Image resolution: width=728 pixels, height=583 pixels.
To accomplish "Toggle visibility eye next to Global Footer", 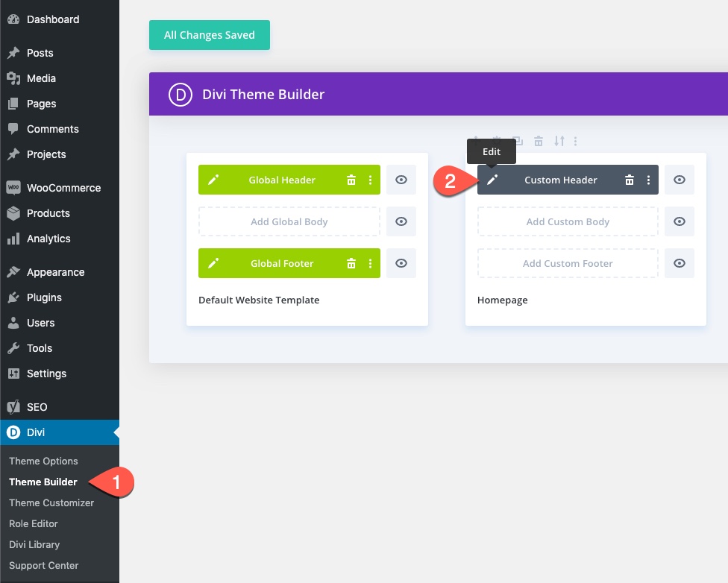I will pyautogui.click(x=401, y=263).
